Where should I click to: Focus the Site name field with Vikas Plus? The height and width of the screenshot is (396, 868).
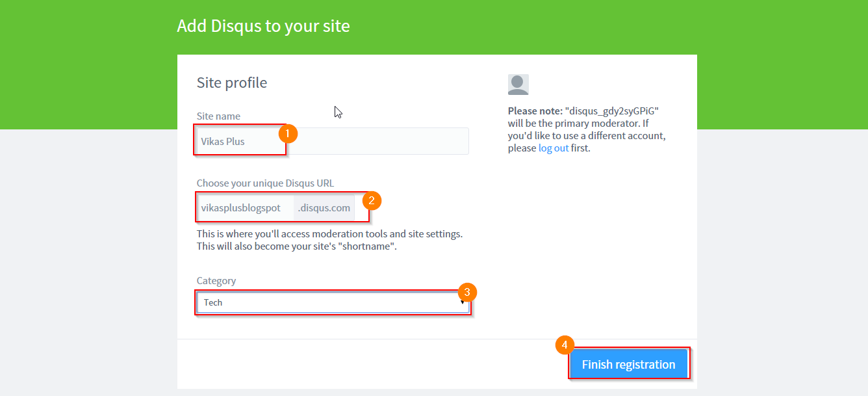click(333, 141)
